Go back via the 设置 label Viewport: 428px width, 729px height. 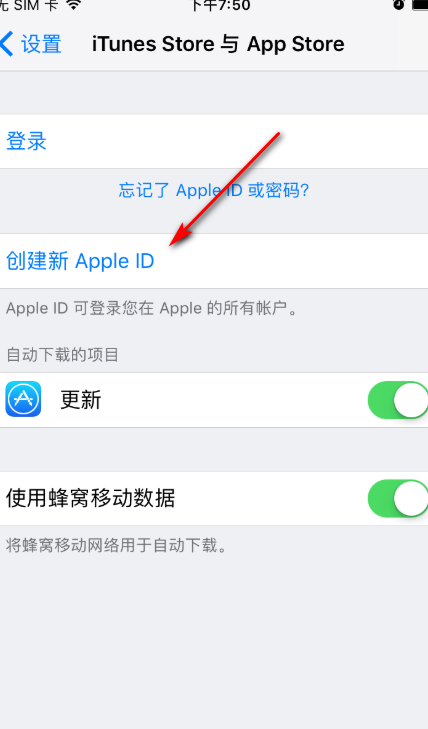(41, 44)
